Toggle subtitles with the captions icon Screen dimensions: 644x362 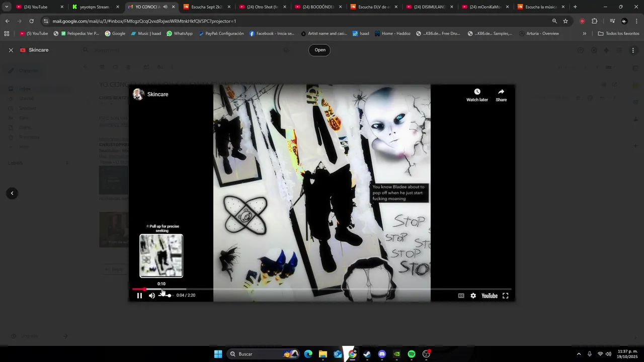(461, 296)
